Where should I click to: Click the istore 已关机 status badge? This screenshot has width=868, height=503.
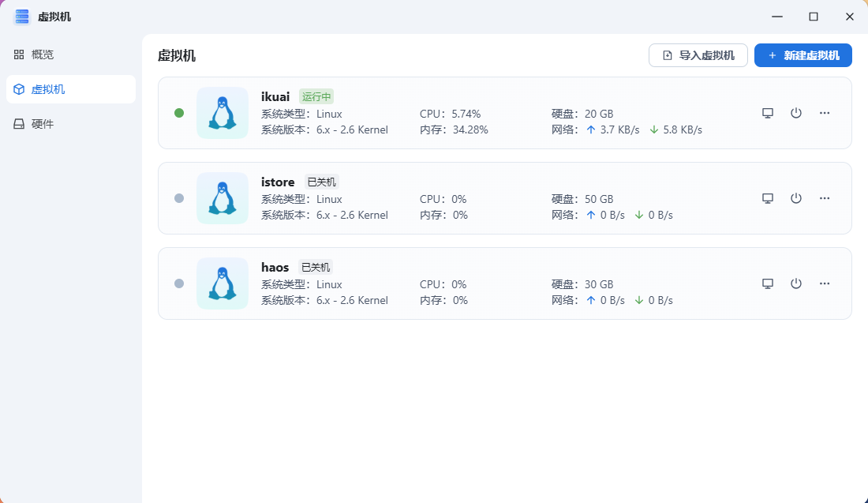pyautogui.click(x=321, y=182)
